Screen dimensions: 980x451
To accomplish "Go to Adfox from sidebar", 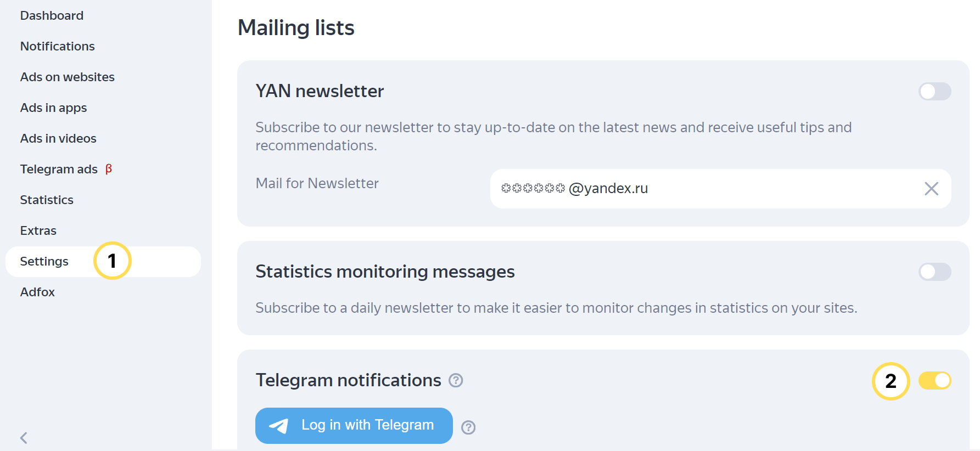I will point(37,292).
